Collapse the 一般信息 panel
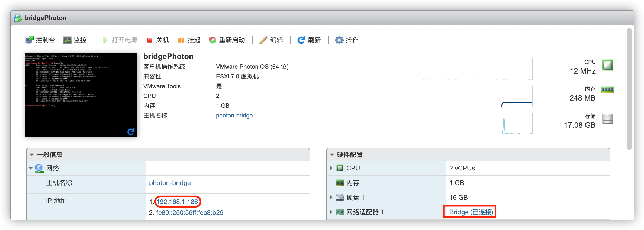 (32, 155)
